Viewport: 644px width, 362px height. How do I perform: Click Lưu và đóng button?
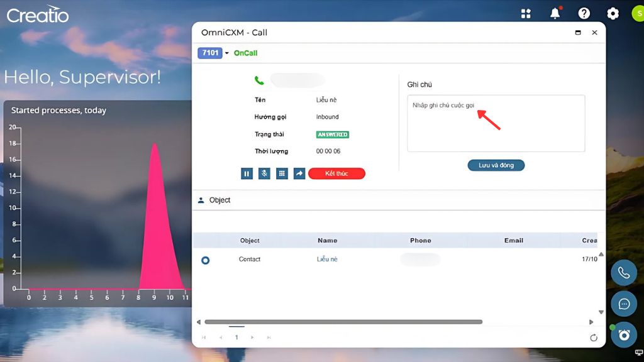click(496, 165)
